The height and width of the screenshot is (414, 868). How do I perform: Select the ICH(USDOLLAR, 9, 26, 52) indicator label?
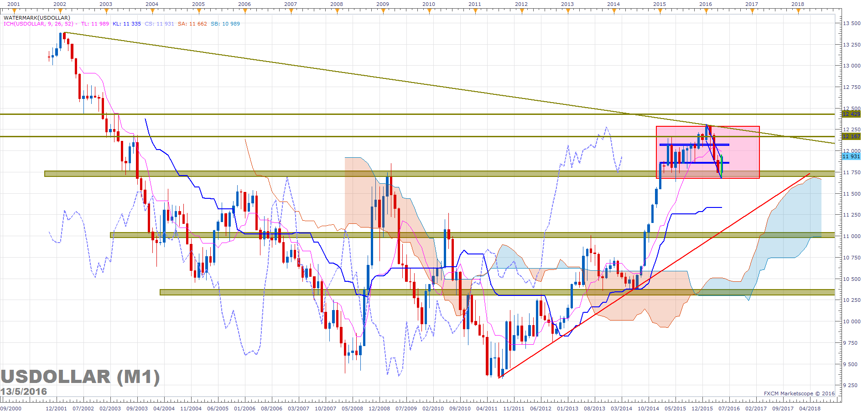click(38, 24)
